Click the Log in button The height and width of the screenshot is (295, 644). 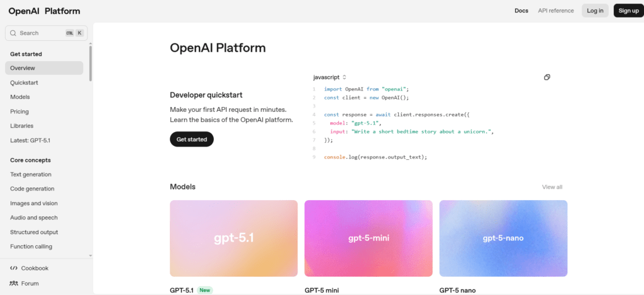click(595, 11)
